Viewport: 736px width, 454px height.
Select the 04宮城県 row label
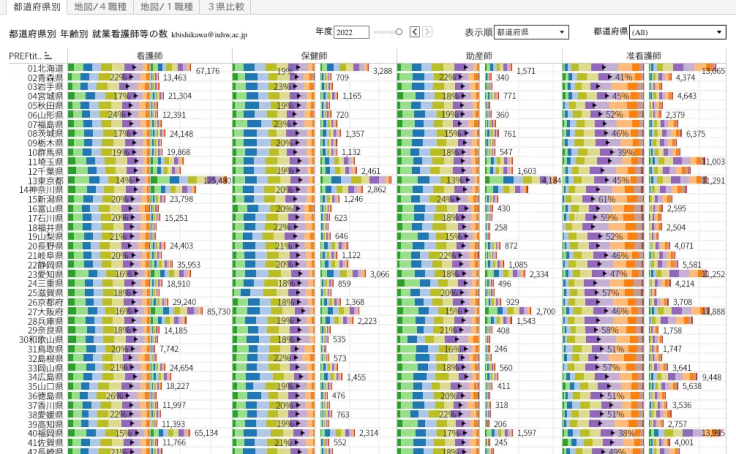pos(45,96)
